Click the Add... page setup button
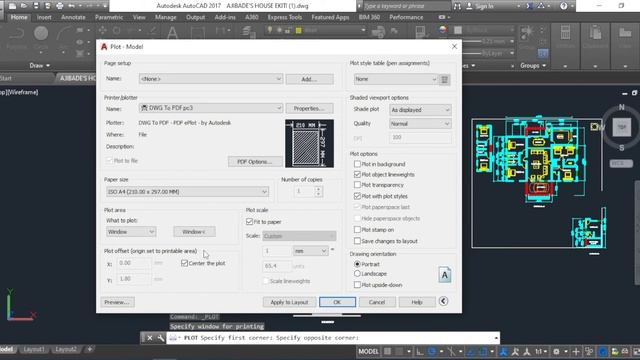 point(309,79)
